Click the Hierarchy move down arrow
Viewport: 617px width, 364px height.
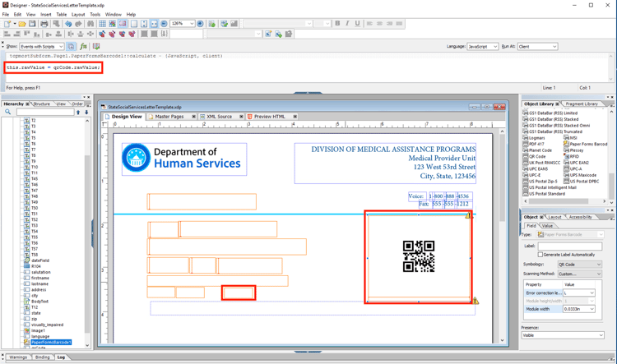pos(86,113)
